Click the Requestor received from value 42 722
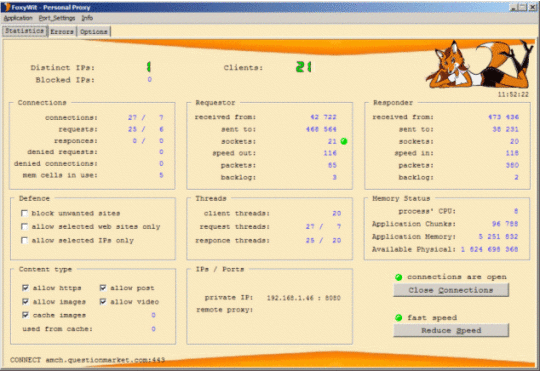 [x=323, y=117]
